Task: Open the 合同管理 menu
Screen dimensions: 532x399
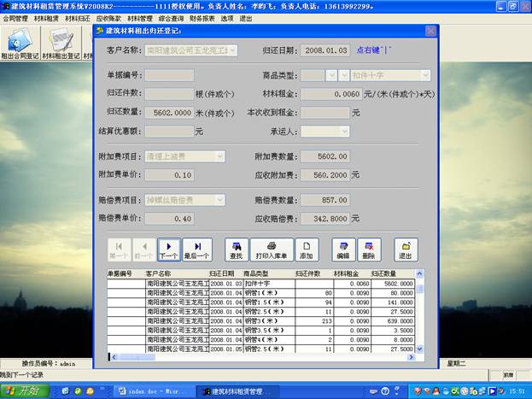Action: point(15,17)
